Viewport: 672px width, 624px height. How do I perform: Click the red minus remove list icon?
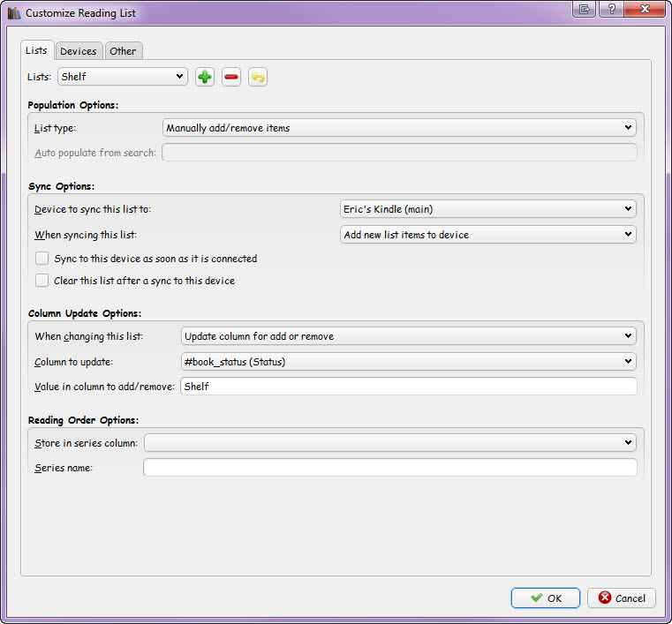231,77
